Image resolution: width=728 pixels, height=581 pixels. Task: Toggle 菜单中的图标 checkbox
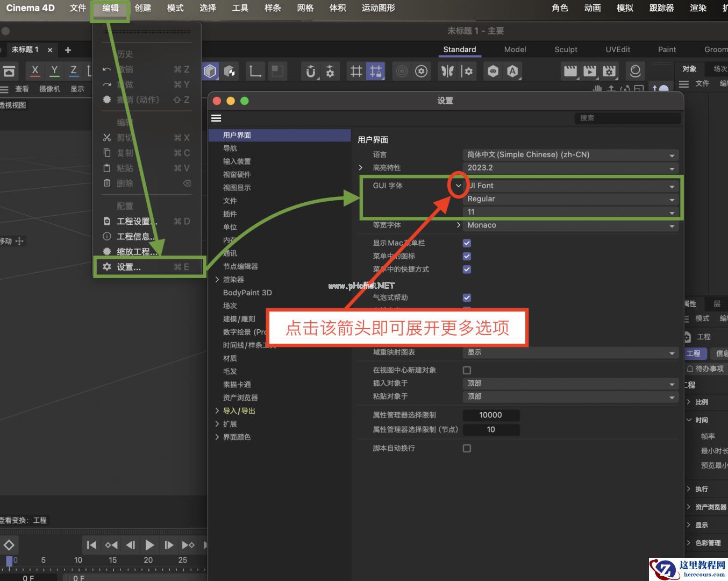pos(467,256)
